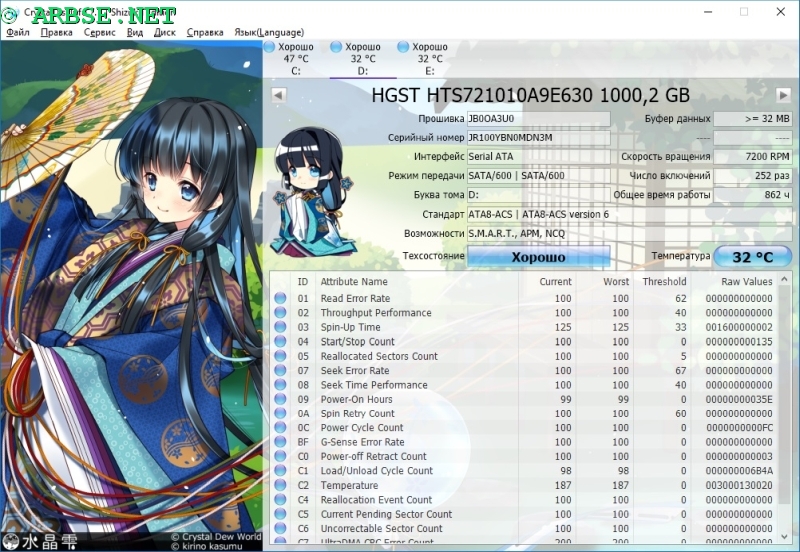Click the status orb of Start/Stop Count
This screenshot has width=800, height=552.
coord(280,341)
